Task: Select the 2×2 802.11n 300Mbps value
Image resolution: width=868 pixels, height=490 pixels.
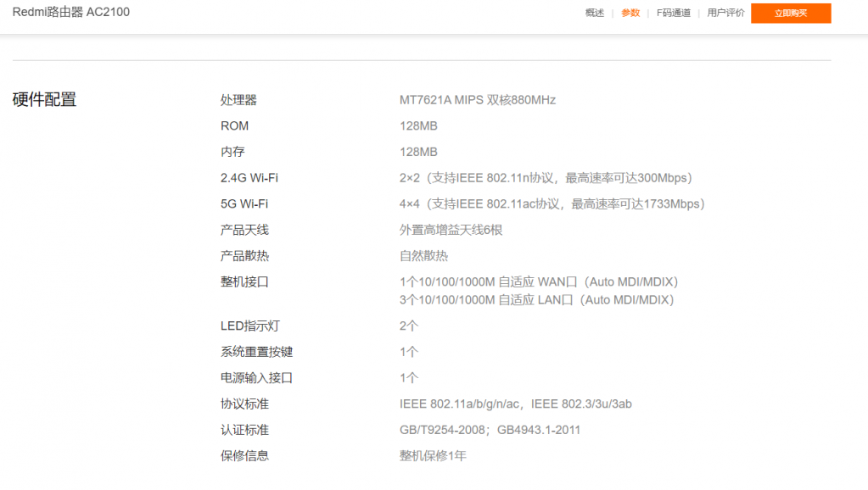Action: pyautogui.click(x=546, y=178)
